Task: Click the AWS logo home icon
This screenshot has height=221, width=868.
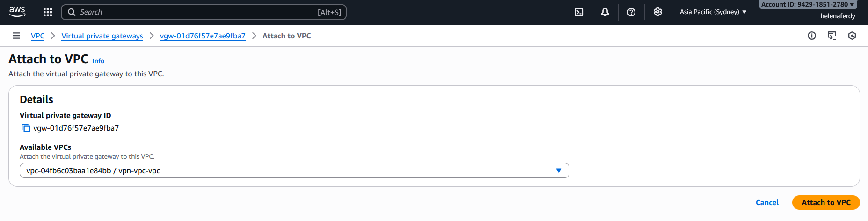Action: 17,12
